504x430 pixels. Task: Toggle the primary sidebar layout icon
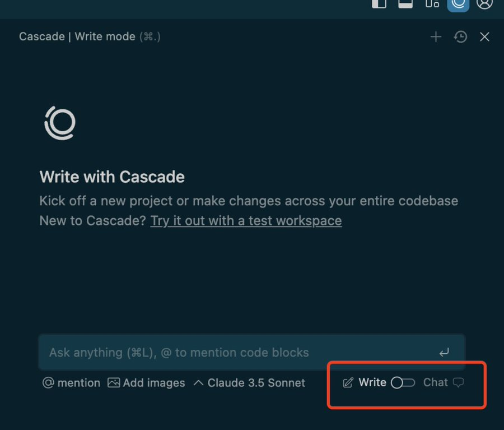pyautogui.click(x=379, y=3)
